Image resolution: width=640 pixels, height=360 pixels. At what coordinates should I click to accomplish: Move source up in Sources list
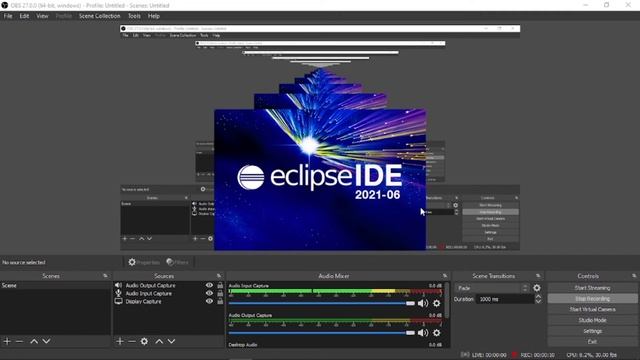pyautogui.click(x=159, y=341)
